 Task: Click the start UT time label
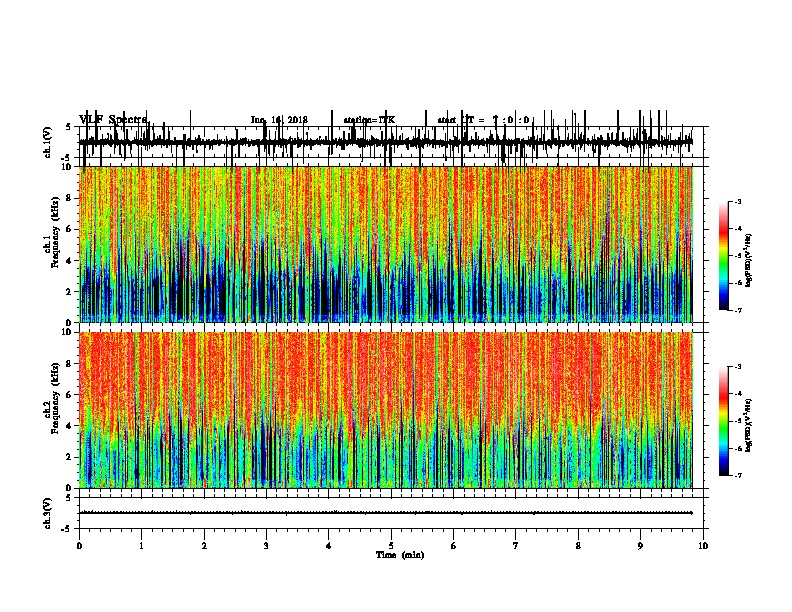[483, 120]
